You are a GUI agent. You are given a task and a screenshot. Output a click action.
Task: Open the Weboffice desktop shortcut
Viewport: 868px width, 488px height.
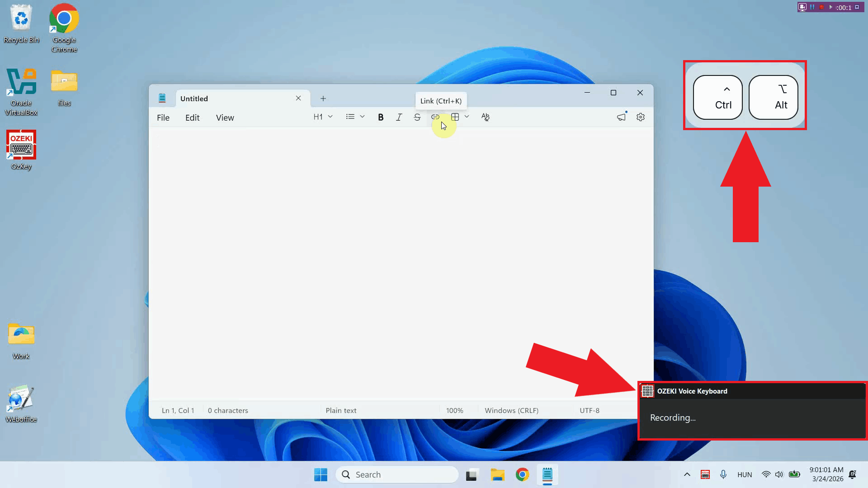[21, 404]
